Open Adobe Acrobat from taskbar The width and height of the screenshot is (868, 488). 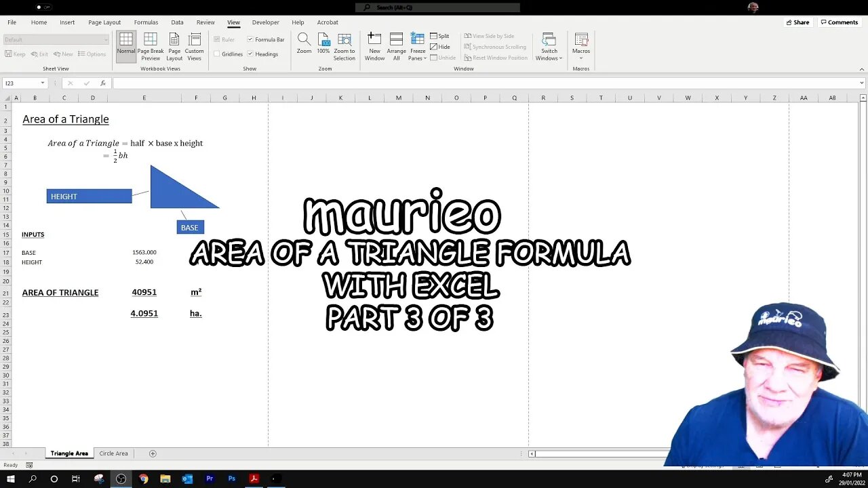(x=254, y=479)
